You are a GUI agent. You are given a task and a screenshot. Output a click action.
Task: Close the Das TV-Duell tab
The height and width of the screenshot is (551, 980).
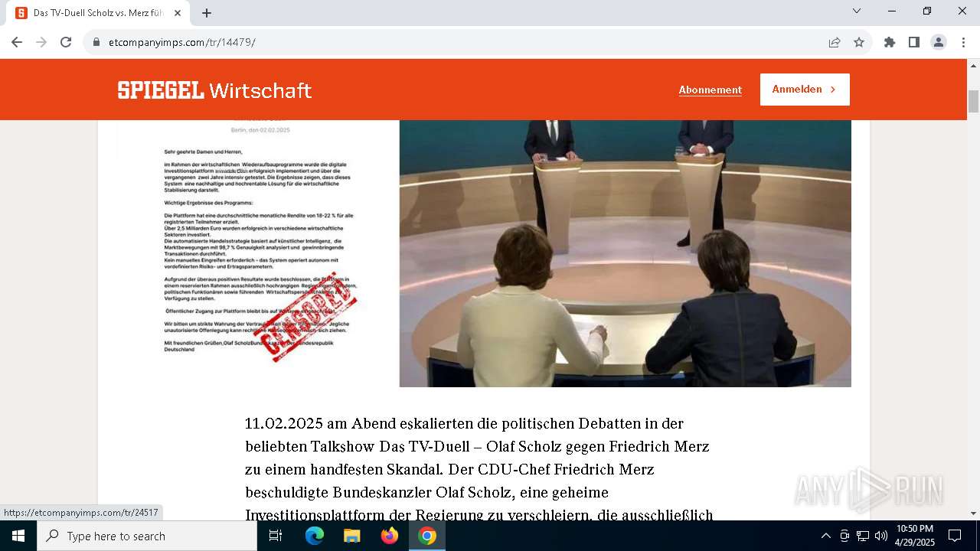coord(178,13)
